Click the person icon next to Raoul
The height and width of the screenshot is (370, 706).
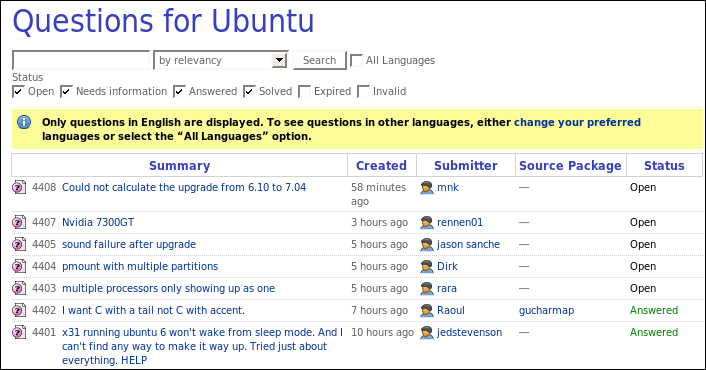(426, 311)
